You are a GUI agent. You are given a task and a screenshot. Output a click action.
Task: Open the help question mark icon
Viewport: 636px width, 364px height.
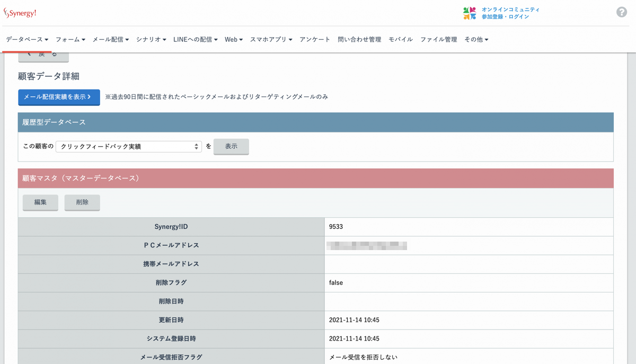(621, 12)
